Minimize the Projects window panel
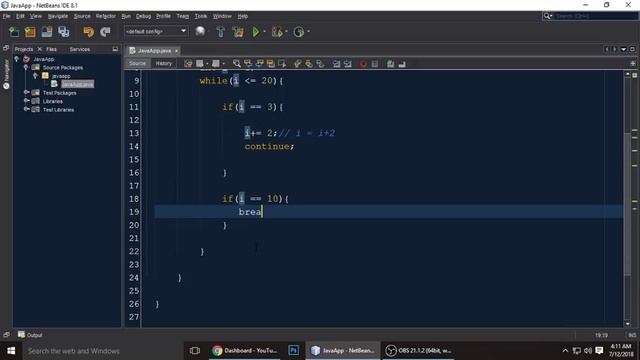The width and height of the screenshot is (640, 360). [x=115, y=49]
